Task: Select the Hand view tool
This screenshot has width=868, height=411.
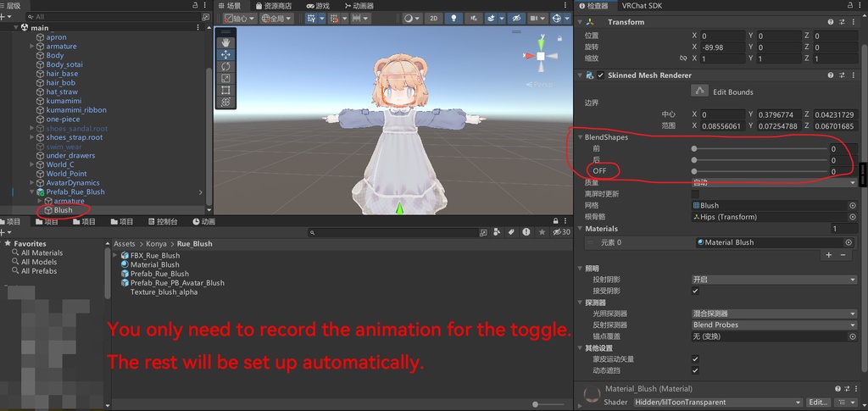Action: 225,42
